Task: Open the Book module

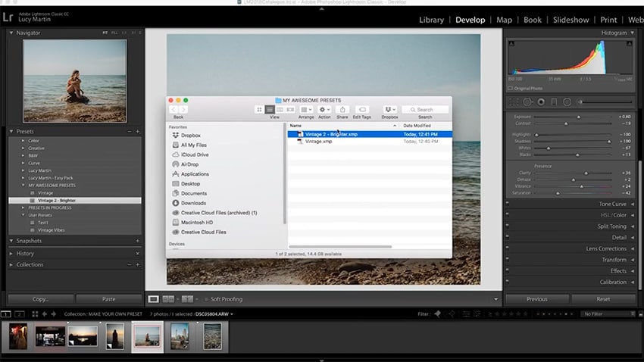Action: pyautogui.click(x=533, y=20)
